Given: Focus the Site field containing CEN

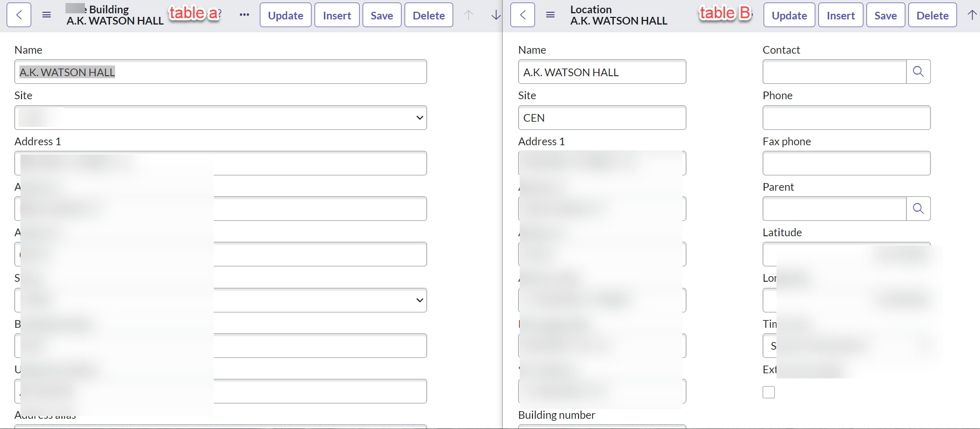Looking at the screenshot, I should point(602,118).
